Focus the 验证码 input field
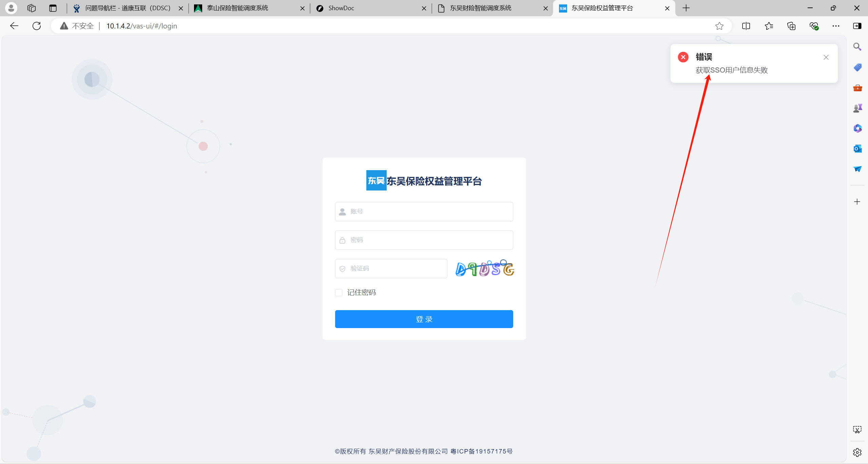This screenshot has width=868, height=464. coord(391,268)
